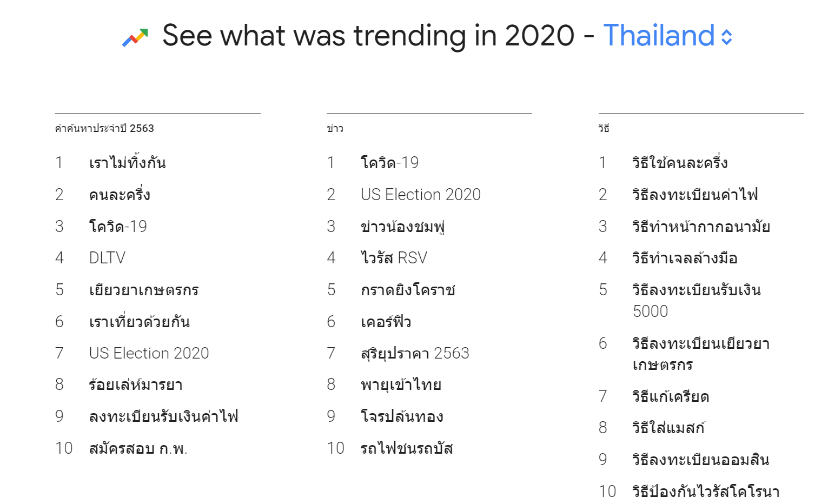
Task: Click the สุริยุปราคา 2563 news entry
Action: coord(415,353)
